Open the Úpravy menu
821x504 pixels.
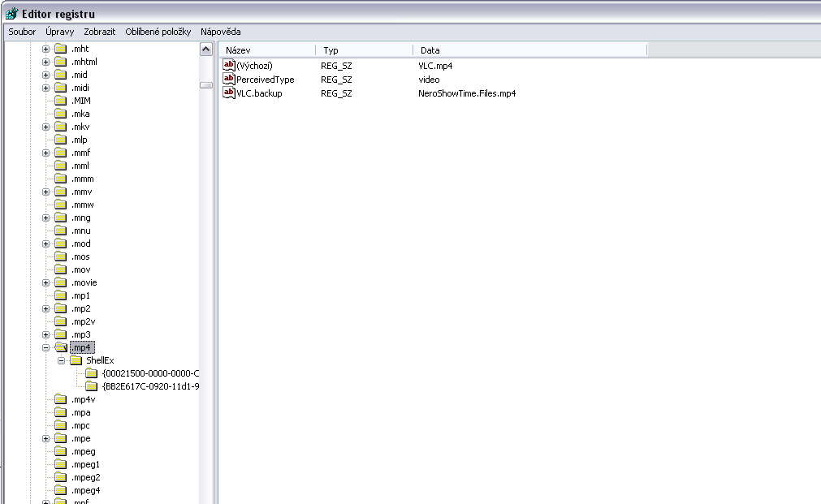[x=60, y=32]
